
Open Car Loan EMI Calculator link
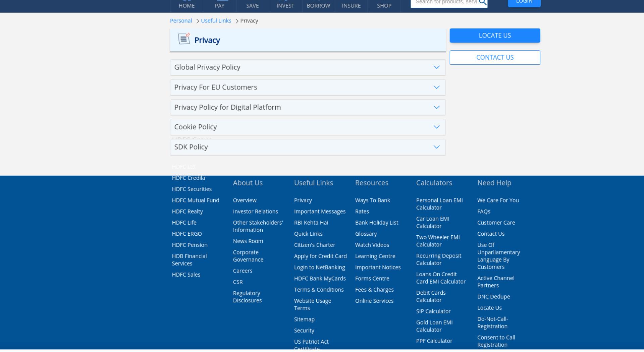[x=433, y=223]
